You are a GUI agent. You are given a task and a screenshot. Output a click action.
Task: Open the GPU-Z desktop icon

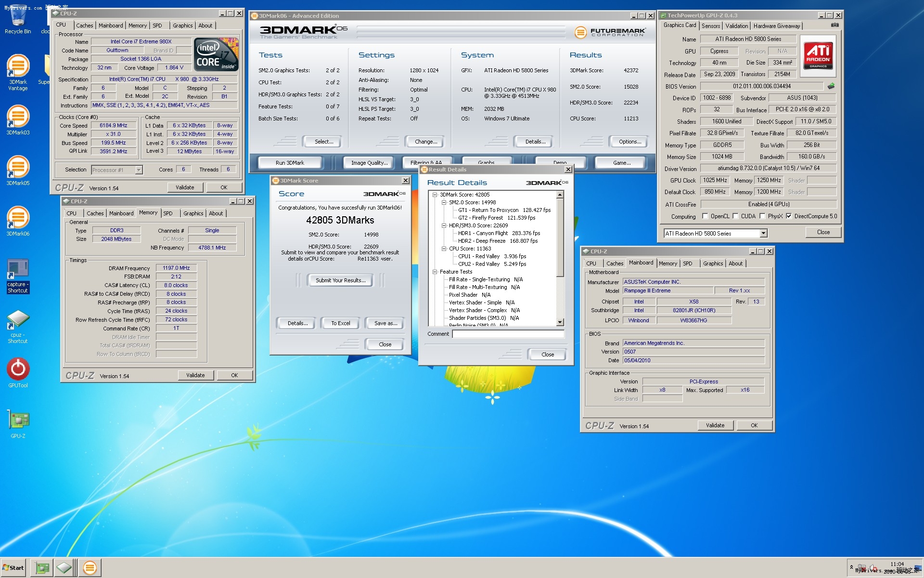pos(18,424)
